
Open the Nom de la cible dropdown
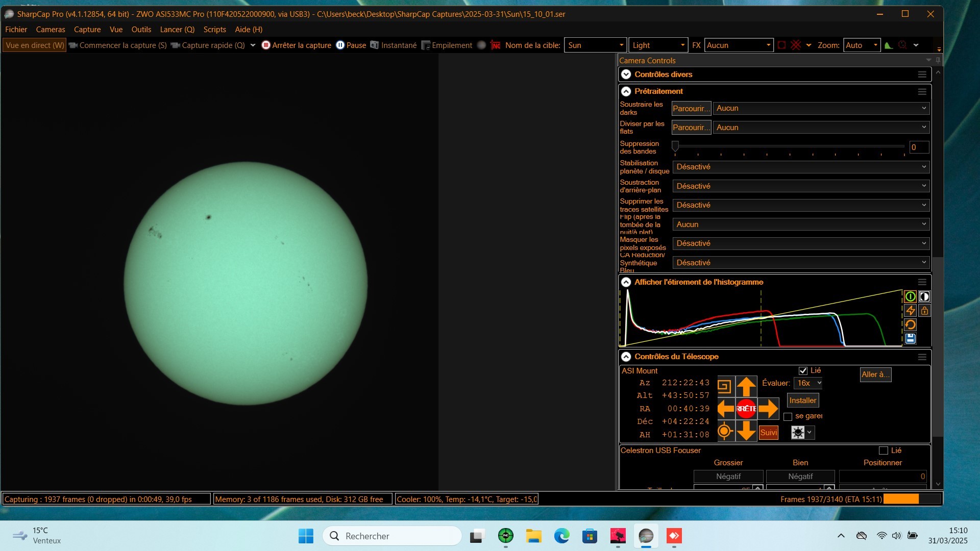(x=595, y=45)
